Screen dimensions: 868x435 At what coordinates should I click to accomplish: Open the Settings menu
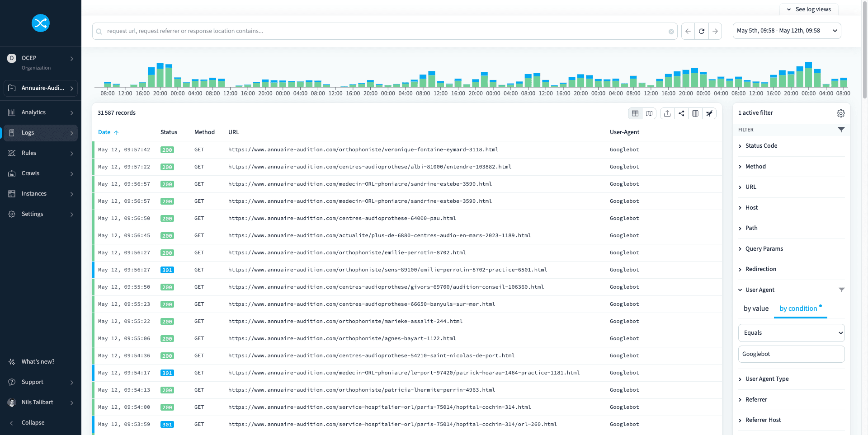point(41,214)
